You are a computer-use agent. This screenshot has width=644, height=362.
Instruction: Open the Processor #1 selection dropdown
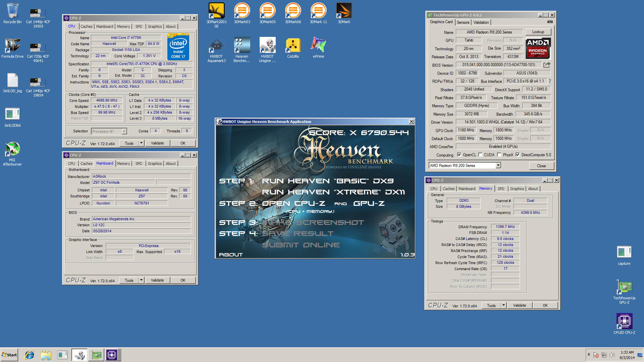(x=124, y=131)
